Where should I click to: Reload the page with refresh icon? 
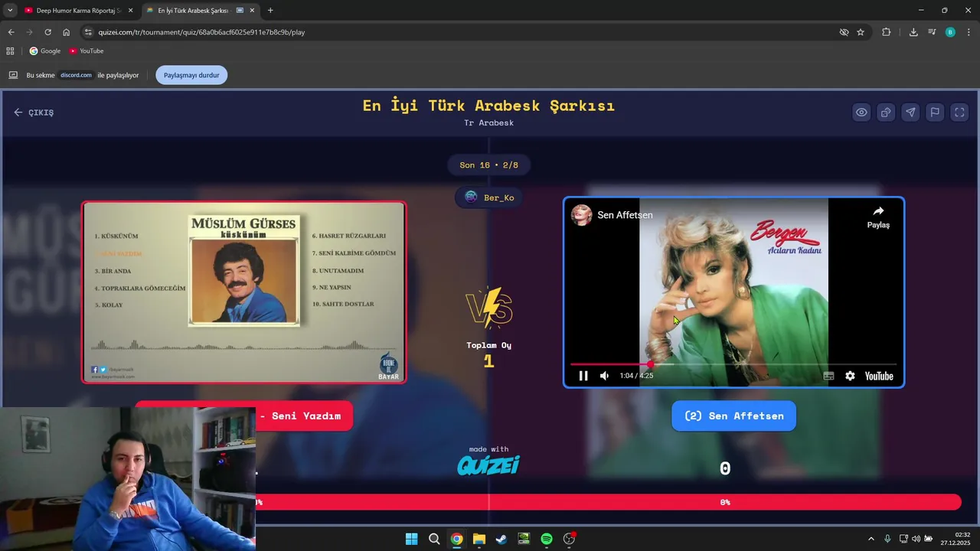[x=47, y=32]
